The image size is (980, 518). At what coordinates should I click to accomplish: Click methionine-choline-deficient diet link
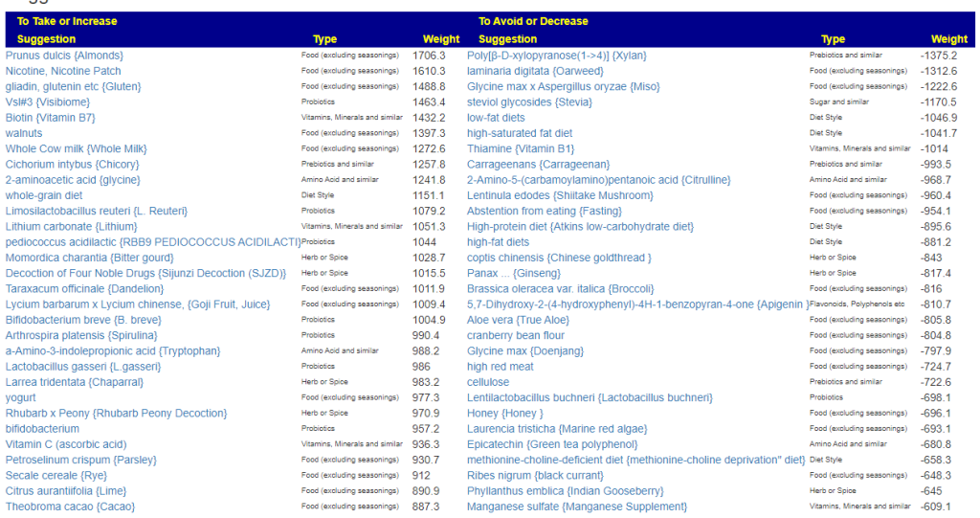[x=635, y=460]
